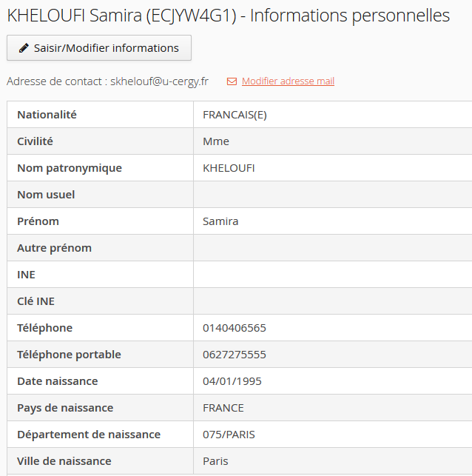The image size is (472, 476).
Task: Click the skhelouf@u-cergy.fr contact address
Action: click(x=159, y=81)
